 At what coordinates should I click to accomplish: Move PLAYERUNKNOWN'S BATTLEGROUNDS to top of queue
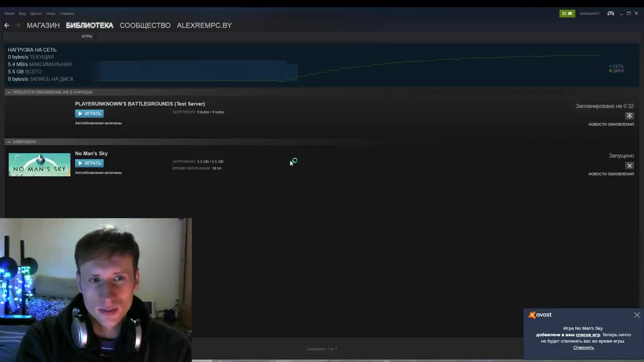(629, 116)
